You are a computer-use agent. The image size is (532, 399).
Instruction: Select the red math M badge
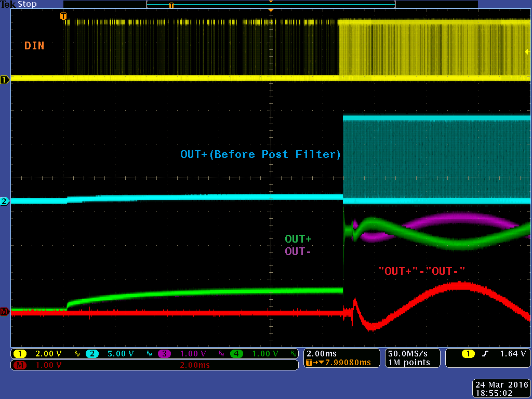tap(20, 365)
